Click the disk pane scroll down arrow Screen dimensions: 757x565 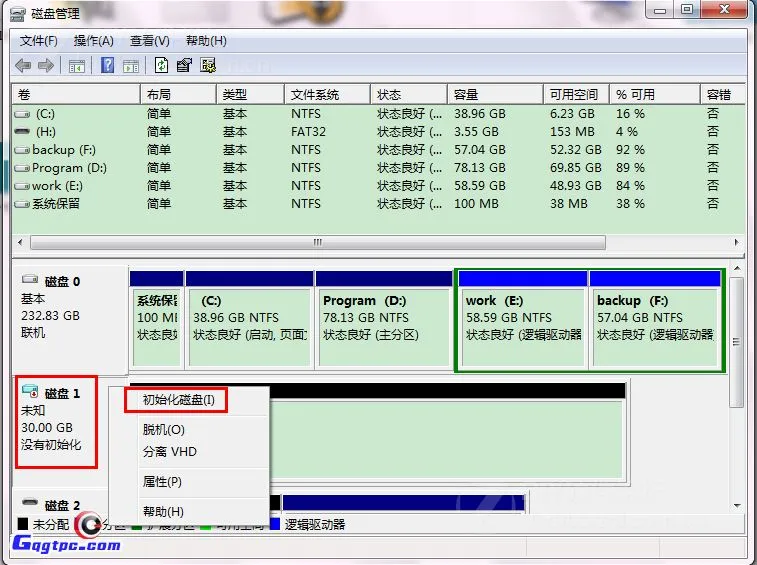point(737,506)
